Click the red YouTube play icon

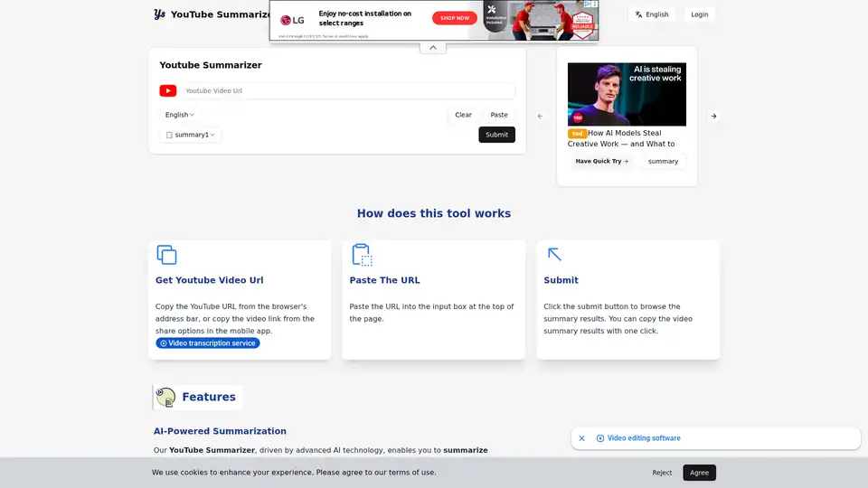point(168,90)
